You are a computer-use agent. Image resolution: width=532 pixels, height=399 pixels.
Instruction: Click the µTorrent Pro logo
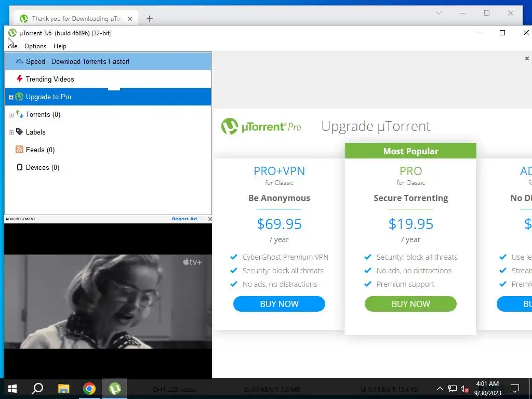261,127
